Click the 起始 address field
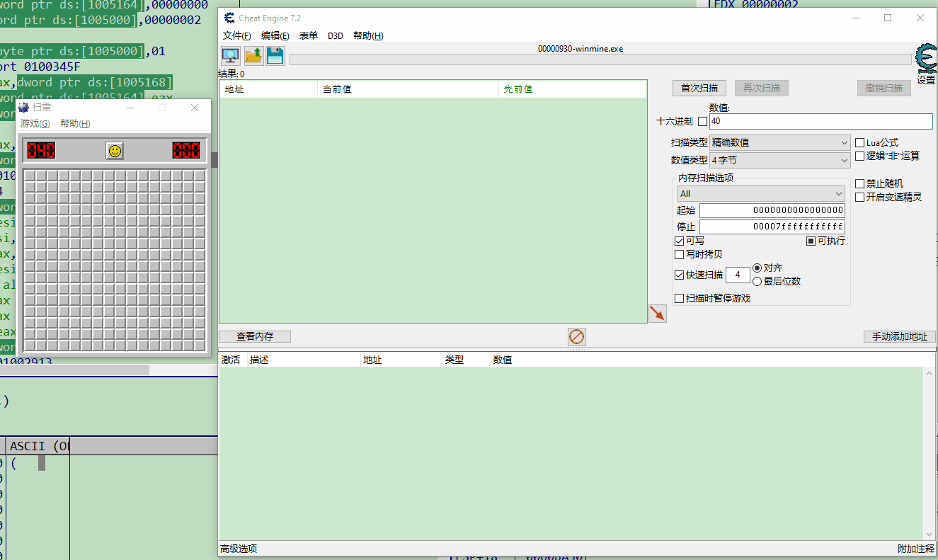The width and height of the screenshot is (938, 560). coord(772,210)
